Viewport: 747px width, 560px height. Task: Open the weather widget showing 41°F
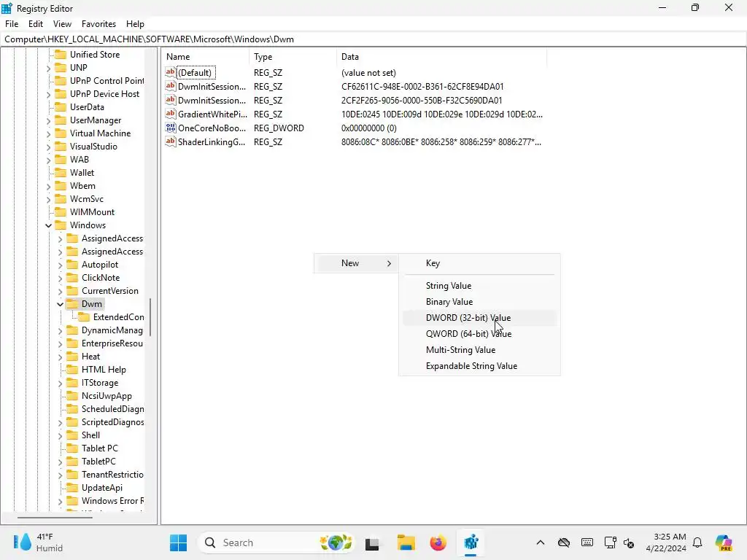point(39,542)
